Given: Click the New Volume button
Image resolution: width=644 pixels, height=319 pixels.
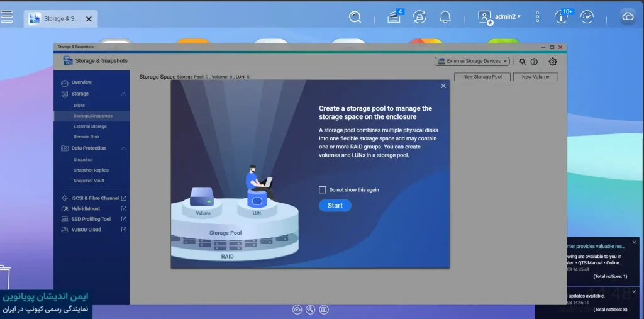Looking at the screenshot, I should click(536, 77).
